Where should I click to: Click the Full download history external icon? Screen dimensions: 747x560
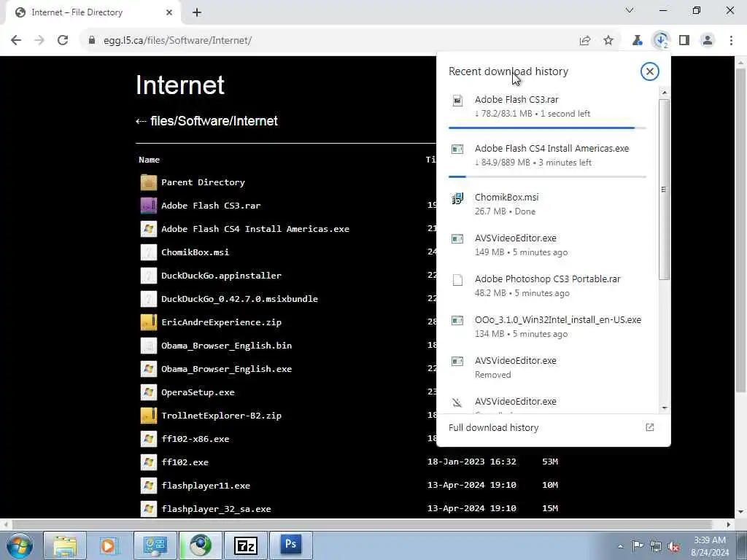pyautogui.click(x=649, y=427)
